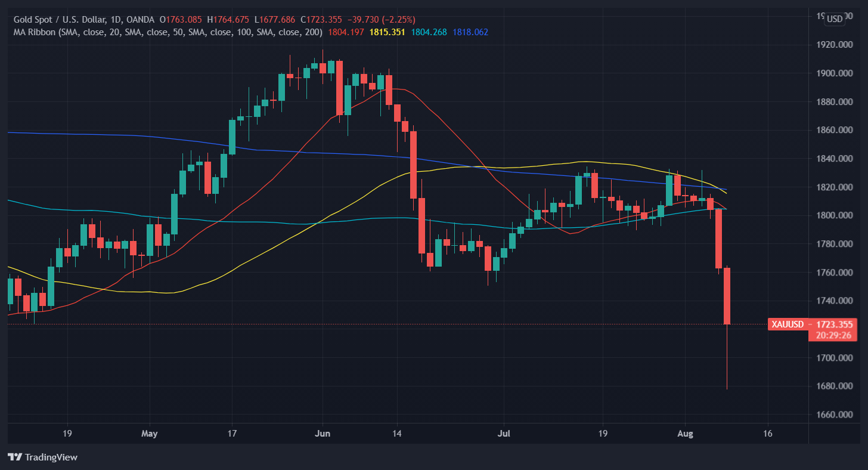Click the MA Ribbon indicator legend
Image resolution: width=868 pixels, height=470 pixels.
(x=168, y=32)
